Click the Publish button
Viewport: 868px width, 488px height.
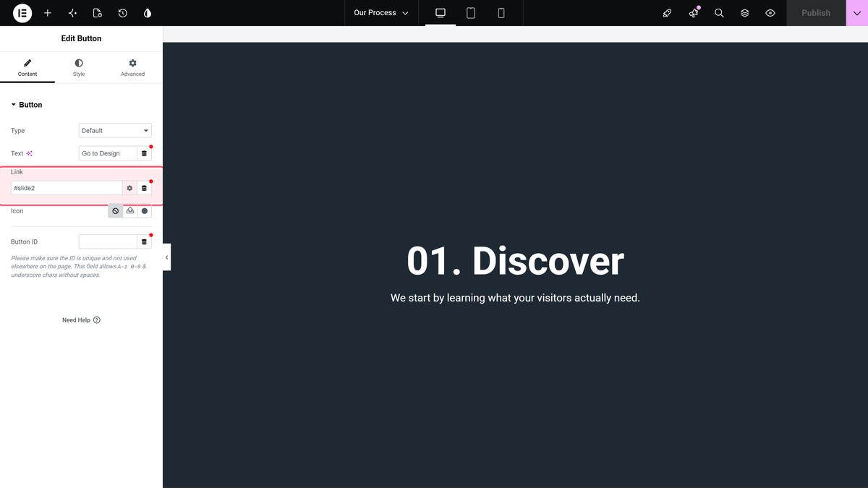coord(816,13)
